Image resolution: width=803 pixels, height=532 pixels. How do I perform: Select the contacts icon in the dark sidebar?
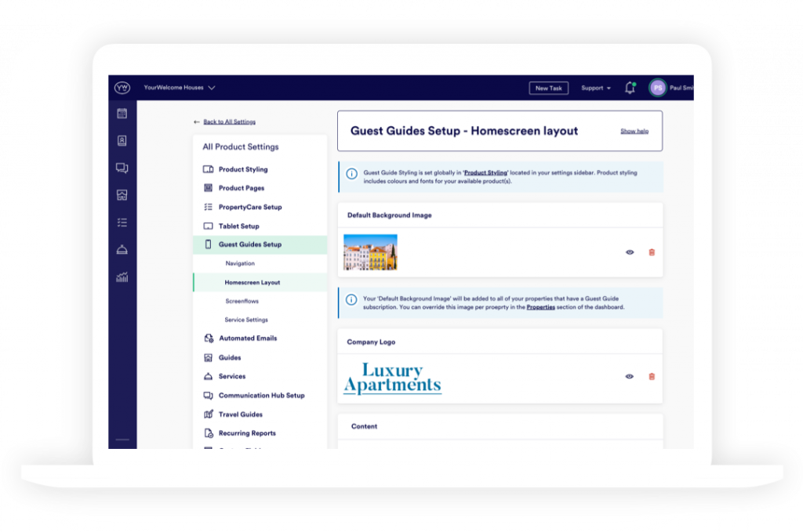[x=122, y=142]
